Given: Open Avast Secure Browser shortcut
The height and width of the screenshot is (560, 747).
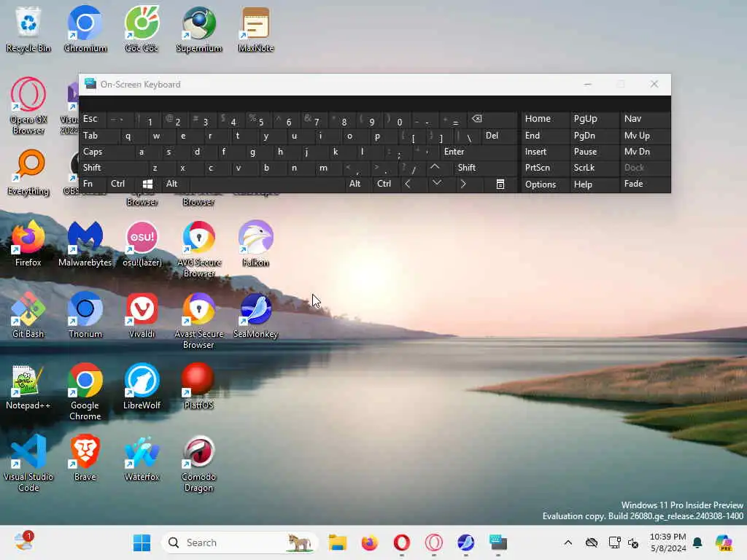Looking at the screenshot, I should (x=198, y=320).
